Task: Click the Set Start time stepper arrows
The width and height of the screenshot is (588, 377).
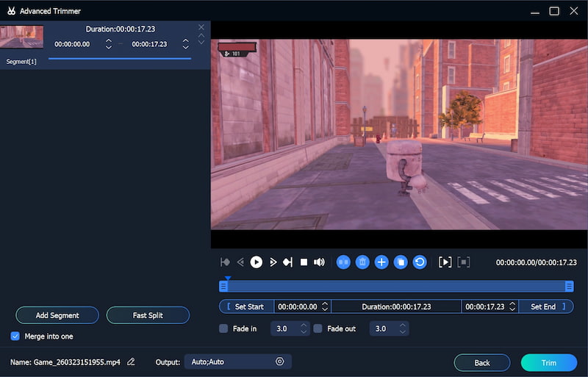Action: [325, 306]
